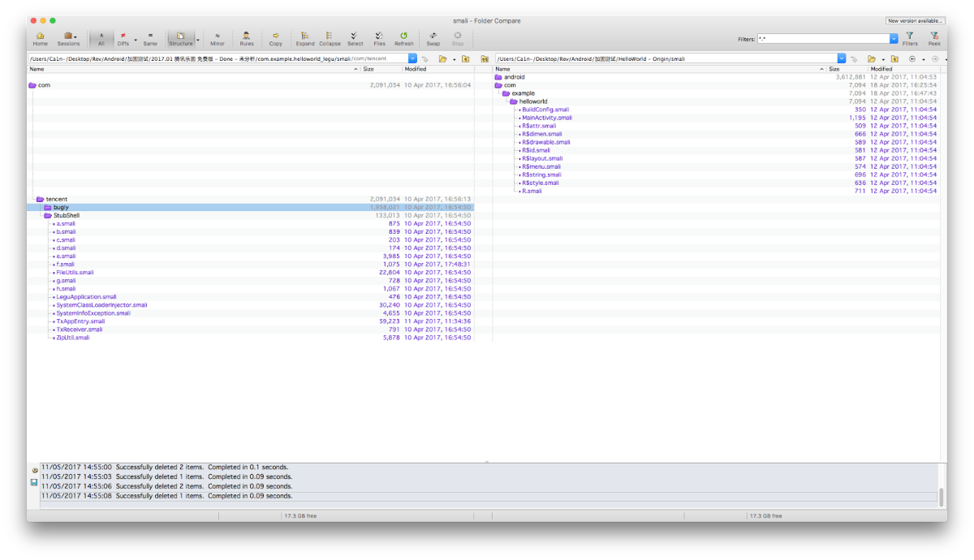The height and width of the screenshot is (560, 974).
Task: Expand all folders with Expand tool
Action: [305, 38]
